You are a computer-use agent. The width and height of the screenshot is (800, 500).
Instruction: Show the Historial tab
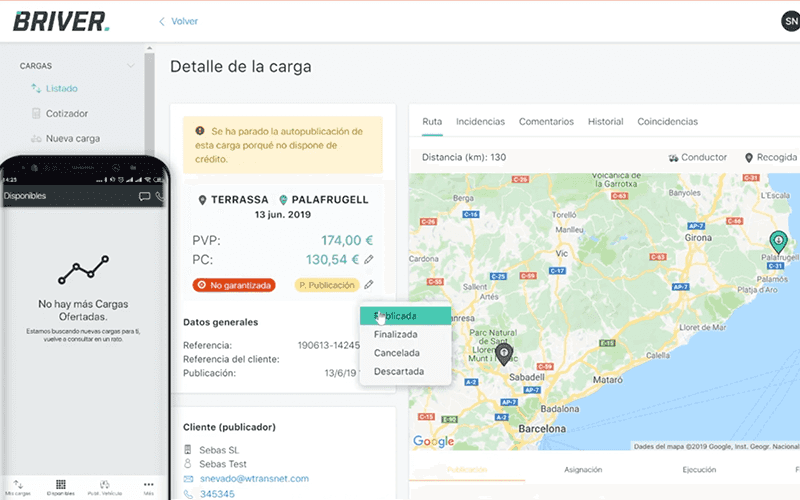[x=606, y=122]
